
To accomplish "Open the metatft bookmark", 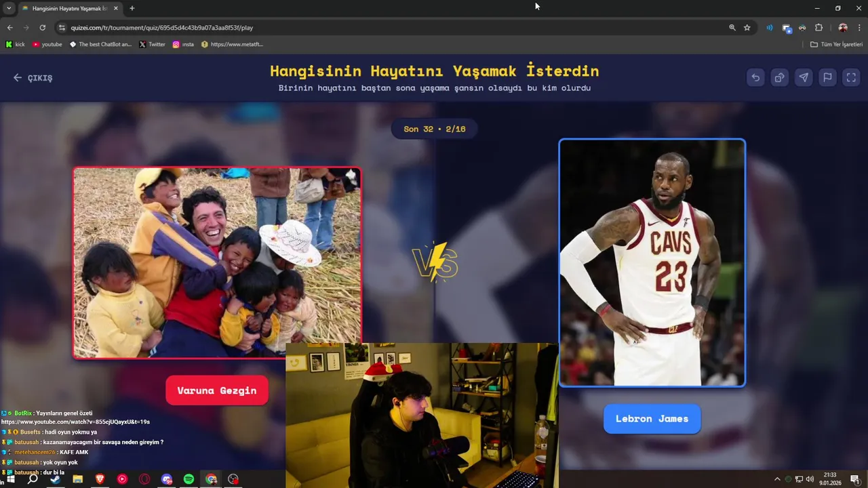I will 232,44.
